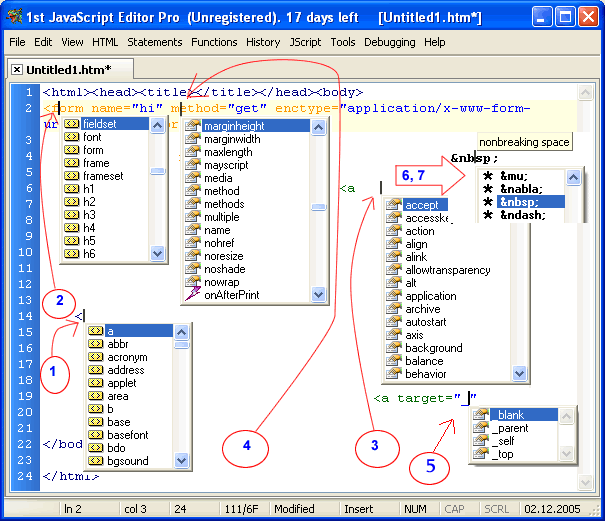Image resolution: width=605 pixels, height=521 pixels.
Task: Click up arrow of the 'a' tag list
Action: (x=181, y=332)
